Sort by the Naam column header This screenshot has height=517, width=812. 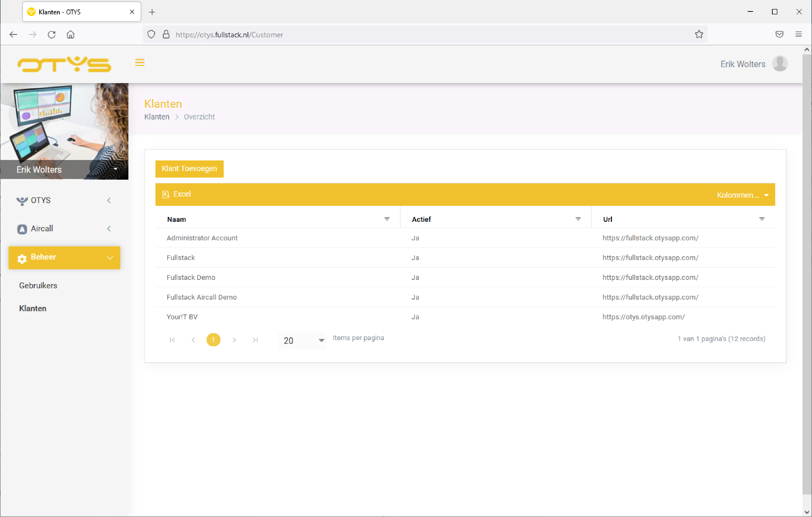(x=177, y=219)
